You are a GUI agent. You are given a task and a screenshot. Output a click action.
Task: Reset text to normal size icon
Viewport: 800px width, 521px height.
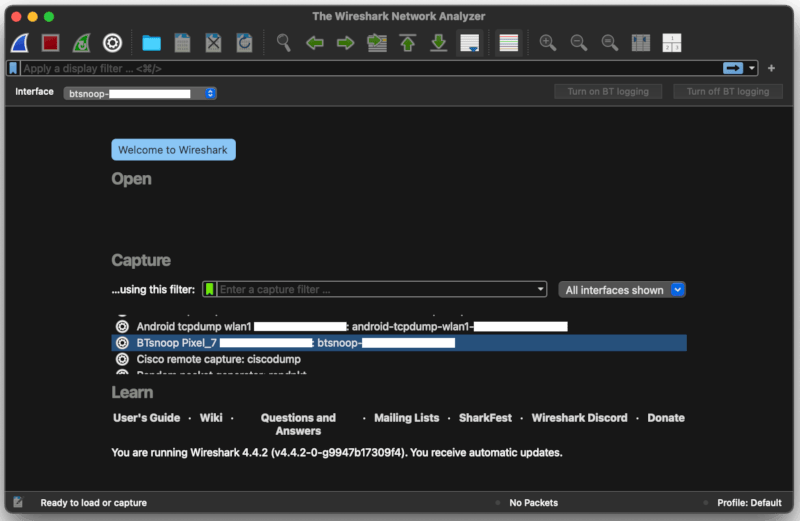click(610, 43)
